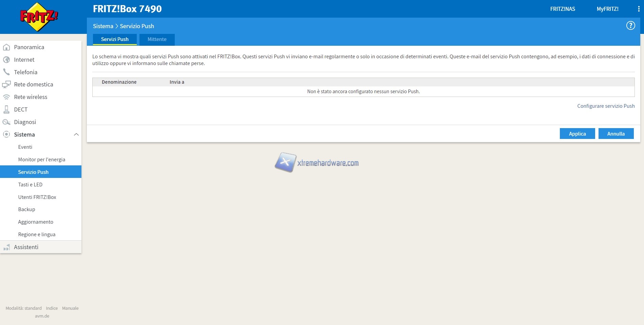Click the Internet globe icon
Viewport: 644px width, 325px height.
(x=6, y=60)
